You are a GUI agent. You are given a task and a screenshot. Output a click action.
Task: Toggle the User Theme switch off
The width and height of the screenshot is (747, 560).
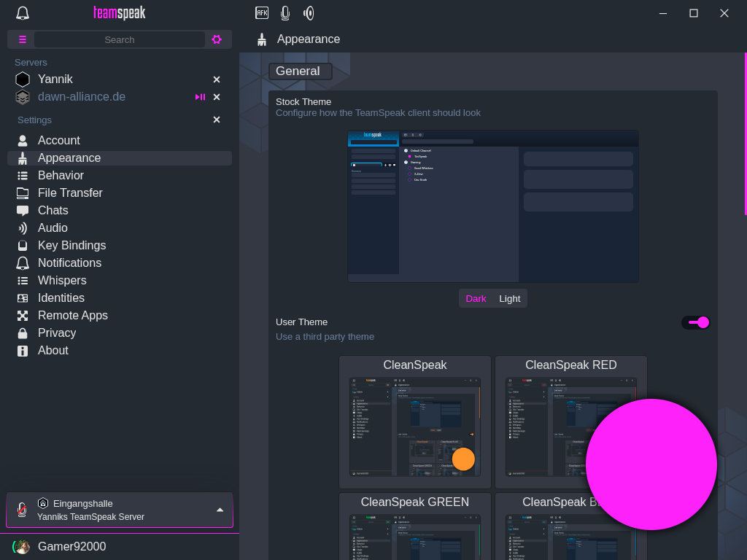click(x=695, y=323)
